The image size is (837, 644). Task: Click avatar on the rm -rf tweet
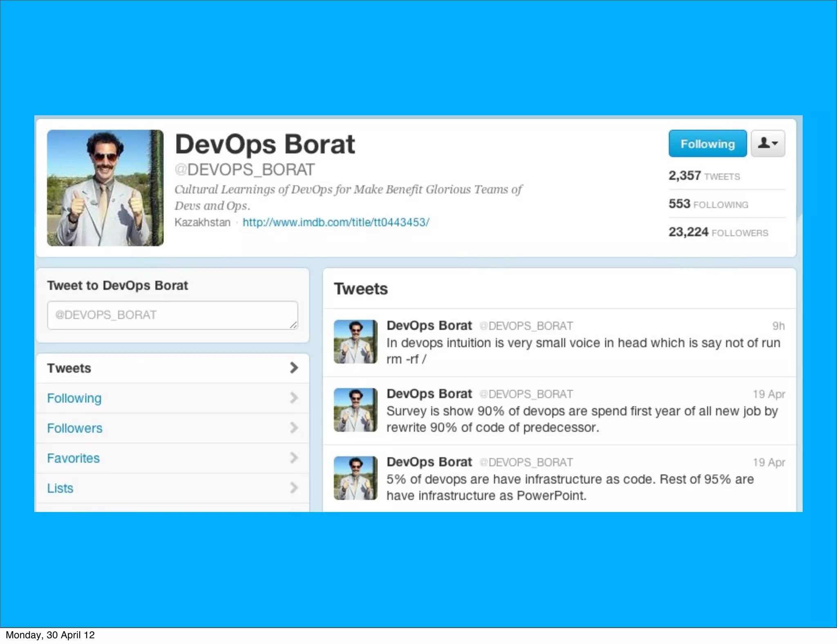[355, 342]
